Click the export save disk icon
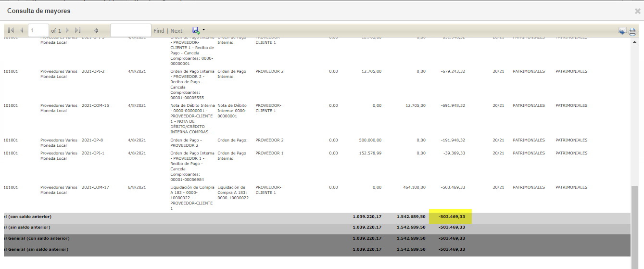644x269 pixels. [x=196, y=30]
